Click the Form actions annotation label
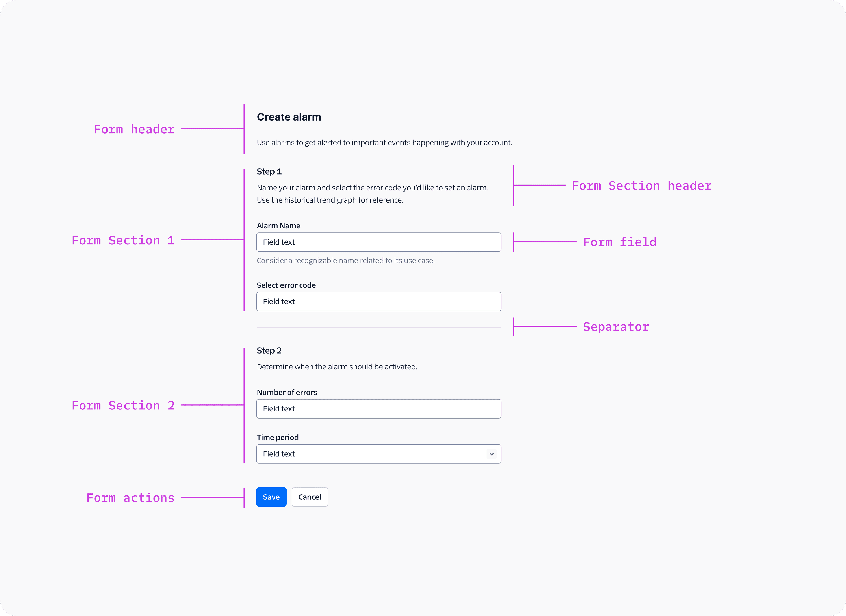This screenshot has width=846, height=616. 130,497
